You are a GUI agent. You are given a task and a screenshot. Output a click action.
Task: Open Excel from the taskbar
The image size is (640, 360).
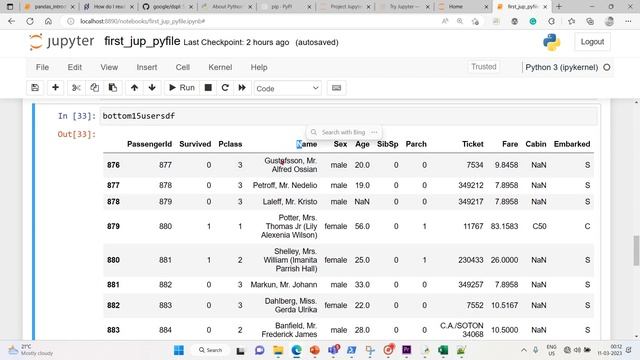[x=443, y=350]
